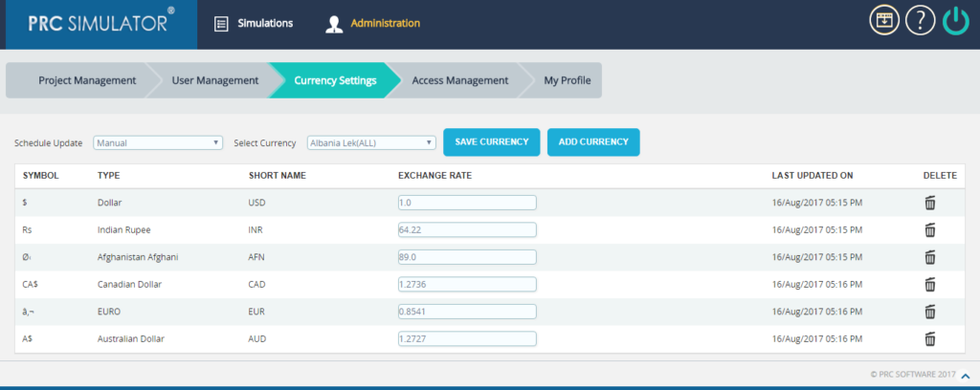This screenshot has height=390, width=980.
Task: Remove the Afghanistan Afghani row via trash icon
Action: (929, 257)
